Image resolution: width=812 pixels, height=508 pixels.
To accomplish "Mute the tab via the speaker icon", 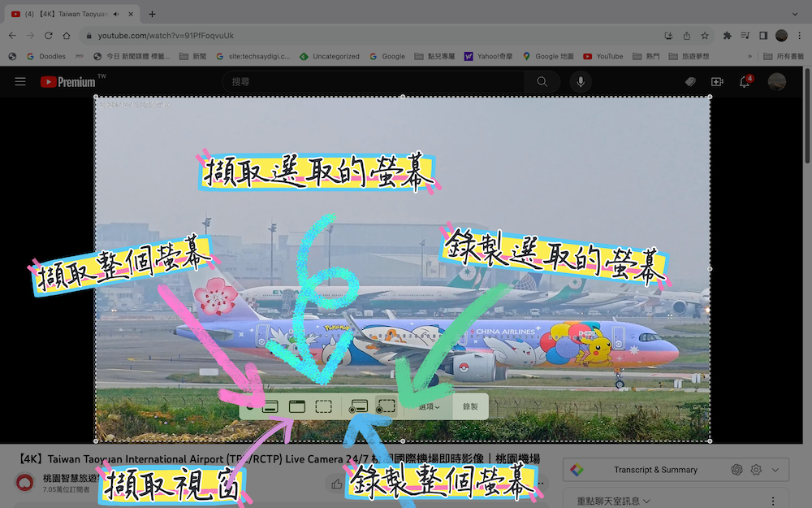I will coord(116,14).
